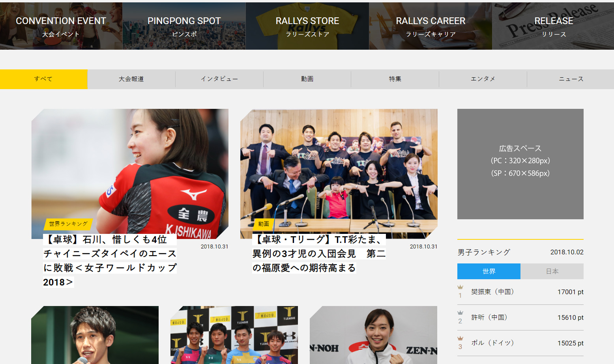The image size is (614, 364).
Task: Switch to the 動画 category tab
Action: (x=307, y=79)
